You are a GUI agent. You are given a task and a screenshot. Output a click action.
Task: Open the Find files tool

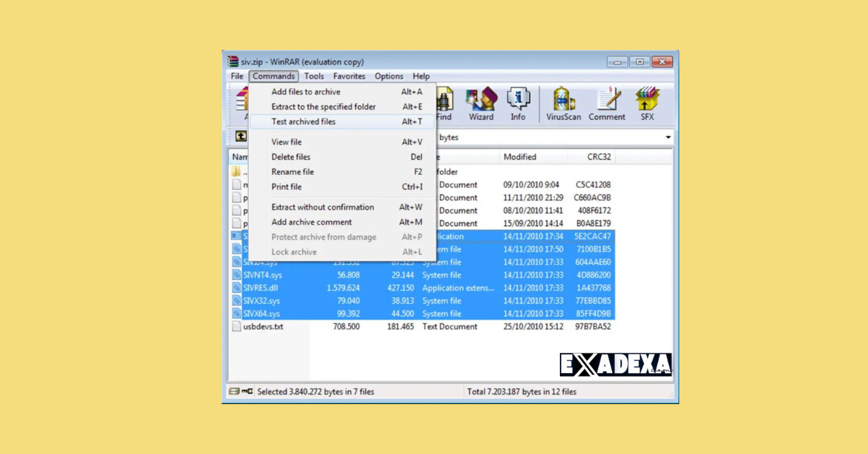point(443,101)
